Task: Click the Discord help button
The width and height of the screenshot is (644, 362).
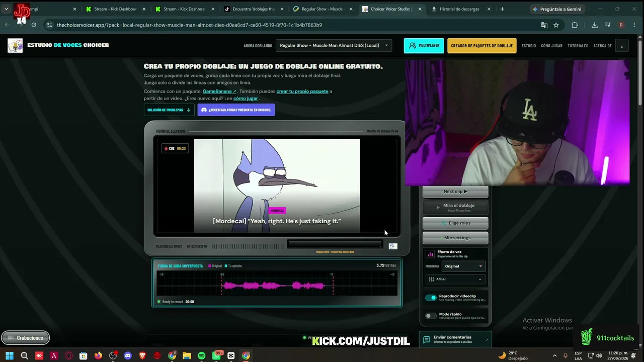Action: tap(236, 110)
